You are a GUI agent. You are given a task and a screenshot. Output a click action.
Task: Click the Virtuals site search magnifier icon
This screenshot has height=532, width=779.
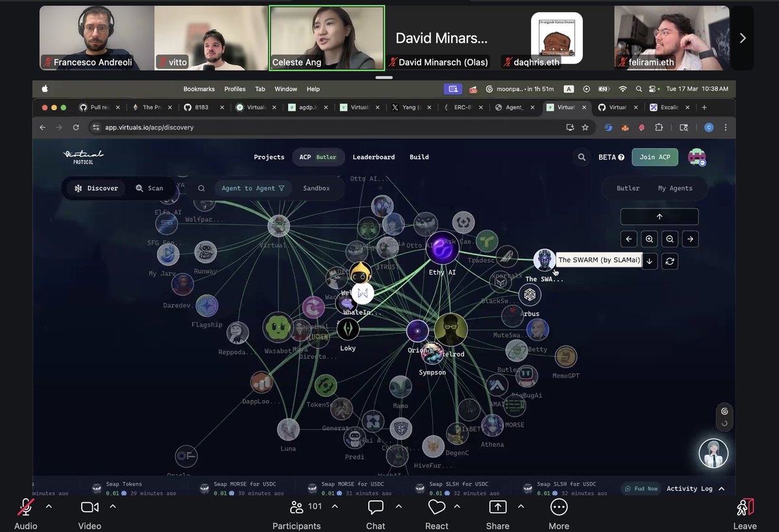tap(582, 157)
